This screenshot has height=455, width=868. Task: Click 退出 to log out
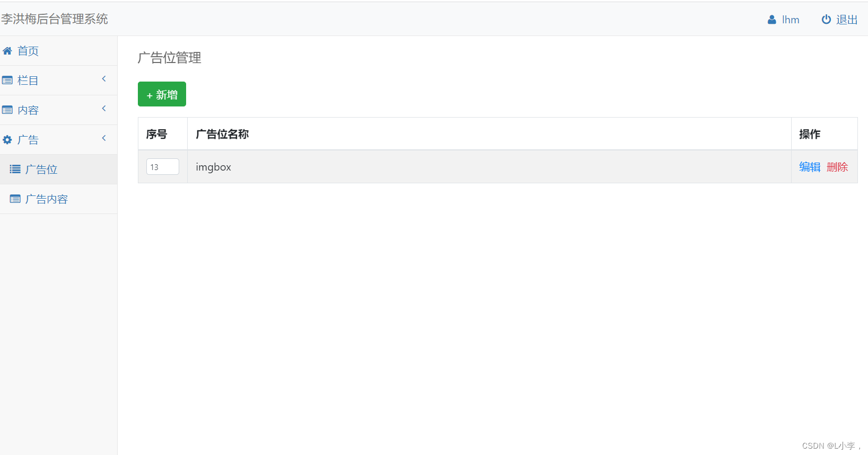tap(847, 19)
